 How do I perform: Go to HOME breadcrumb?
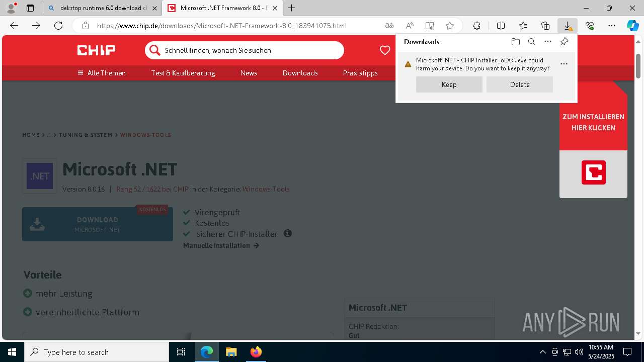point(31,135)
